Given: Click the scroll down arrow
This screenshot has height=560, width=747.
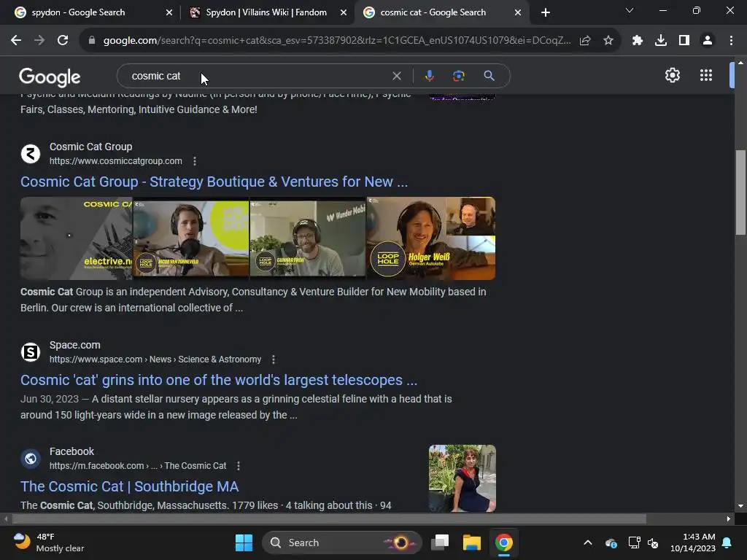Looking at the screenshot, I should click(740, 506).
